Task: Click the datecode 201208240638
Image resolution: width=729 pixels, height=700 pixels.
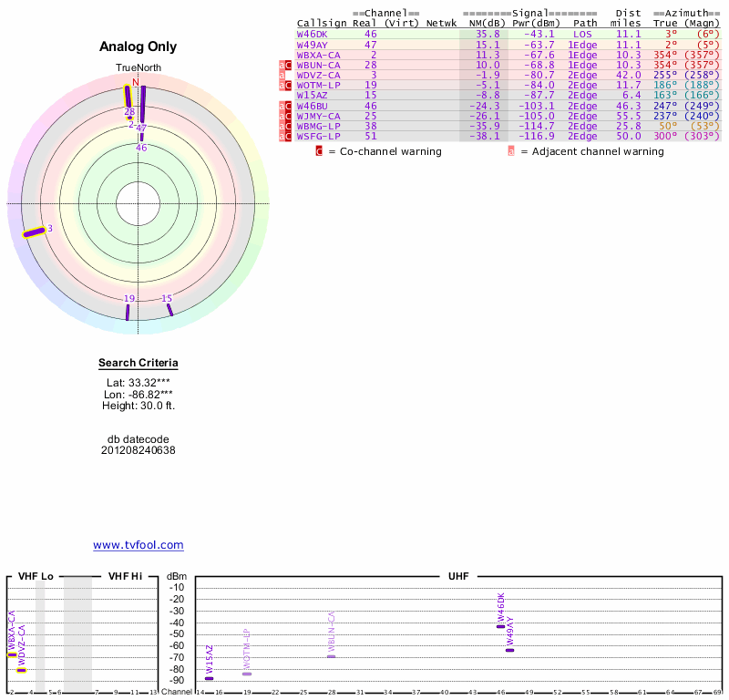Action: point(139,450)
